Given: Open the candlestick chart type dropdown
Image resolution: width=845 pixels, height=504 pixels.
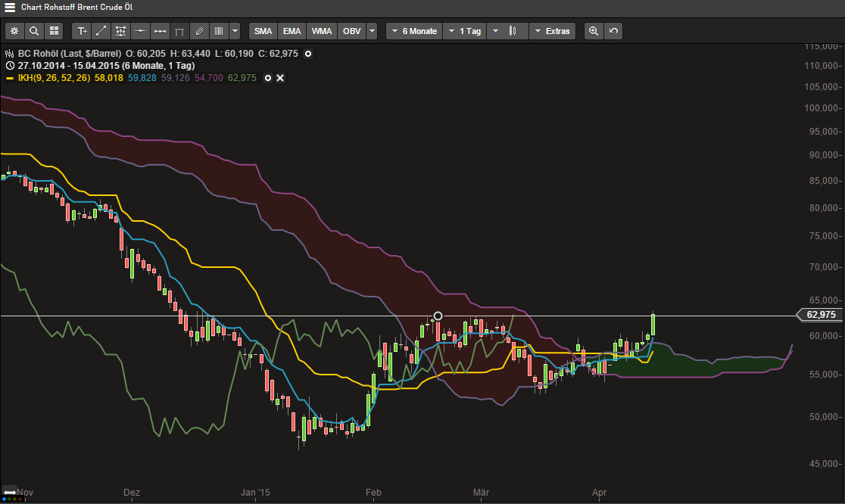Looking at the screenshot, I should coord(509,30).
